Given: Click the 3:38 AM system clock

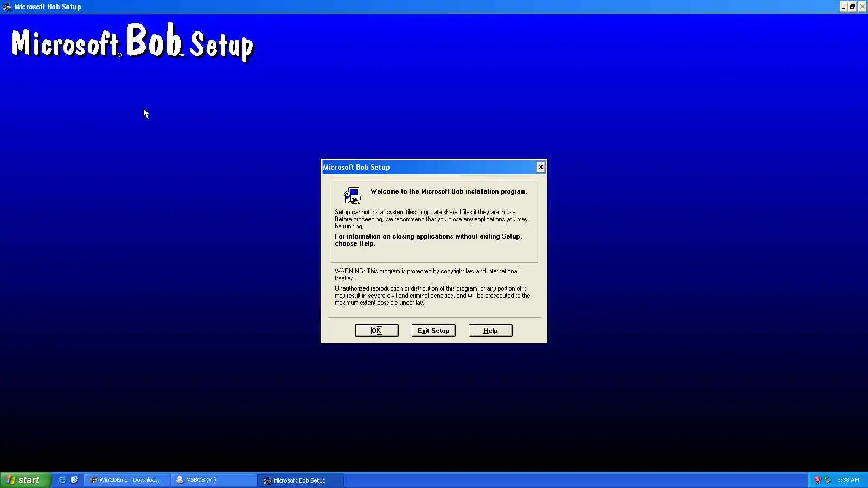Looking at the screenshot, I should click(848, 480).
